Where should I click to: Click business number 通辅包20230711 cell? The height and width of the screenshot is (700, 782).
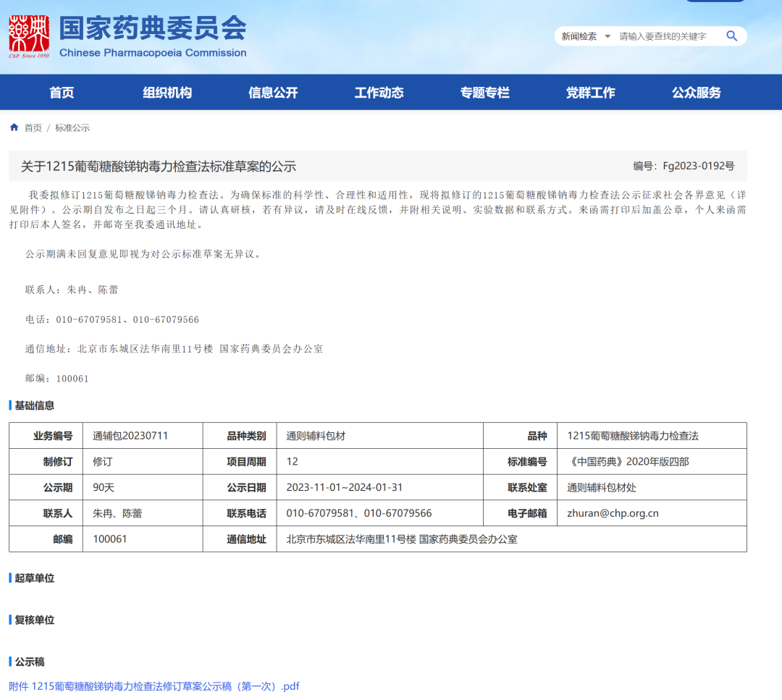pos(143,436)
